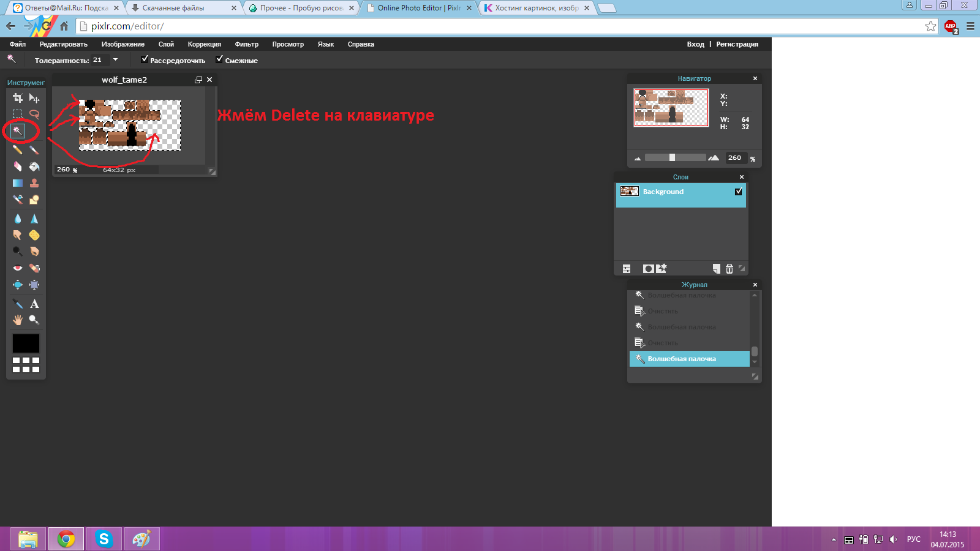Select the Colorpicker eyedropper tool
This screenshot has height=551, width=980.
coord(18,304)
